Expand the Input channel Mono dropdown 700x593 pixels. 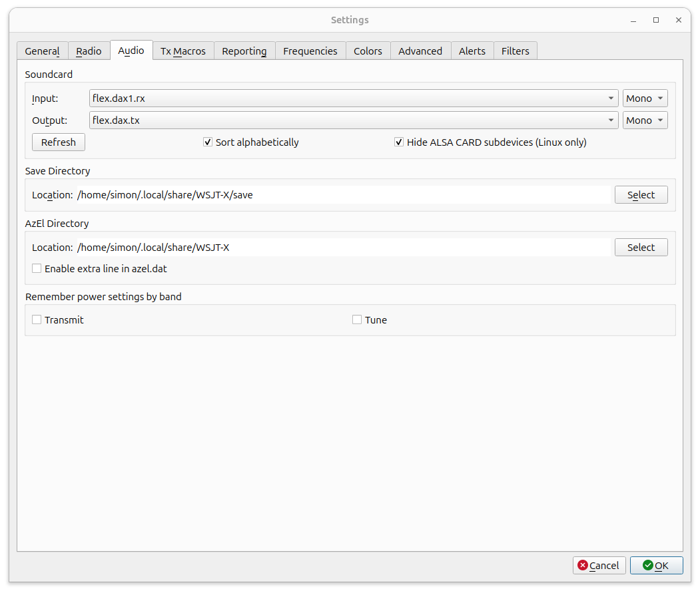(645, 99)
